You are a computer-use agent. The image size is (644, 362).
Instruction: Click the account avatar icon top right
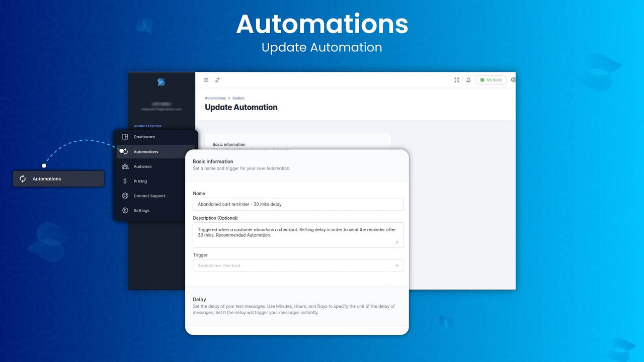click(513, 79)
